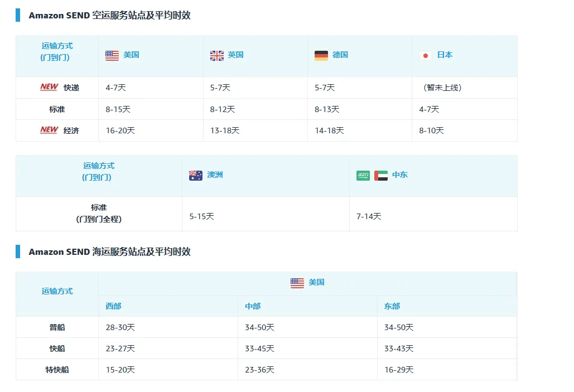The image size is (574, 392).
Task: Click the UK flag icon
Action: 217,55
